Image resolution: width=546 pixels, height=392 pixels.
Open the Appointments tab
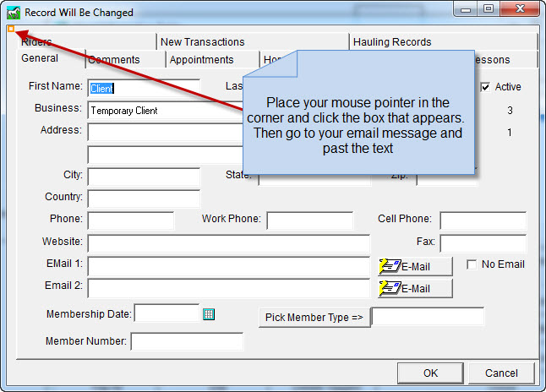pyautogui.click(x=212, y=60)
